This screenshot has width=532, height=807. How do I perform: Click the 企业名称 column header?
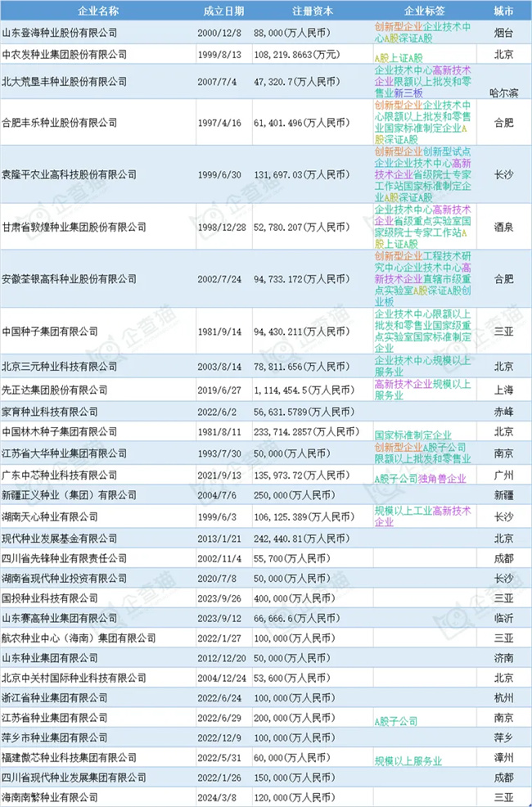click(x=95, y=11)
